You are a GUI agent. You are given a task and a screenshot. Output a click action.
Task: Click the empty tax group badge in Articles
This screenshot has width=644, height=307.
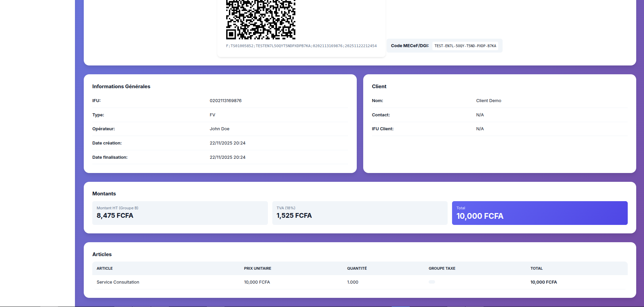[432, 282]
